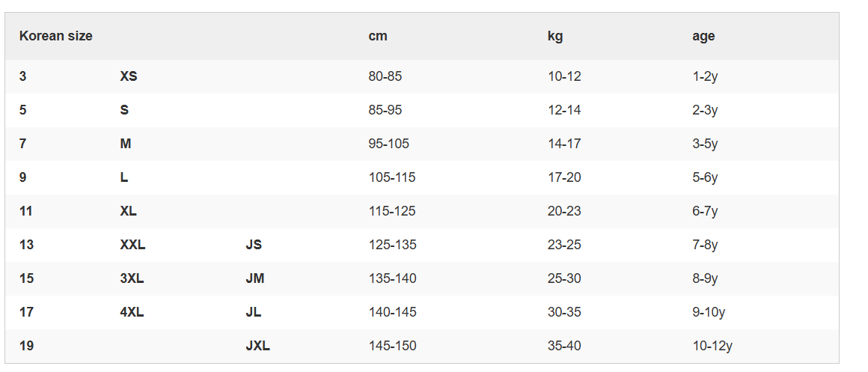Click the 145-150 cm height value
This screenshot has height=372, width=868.
tap(392, 346)
